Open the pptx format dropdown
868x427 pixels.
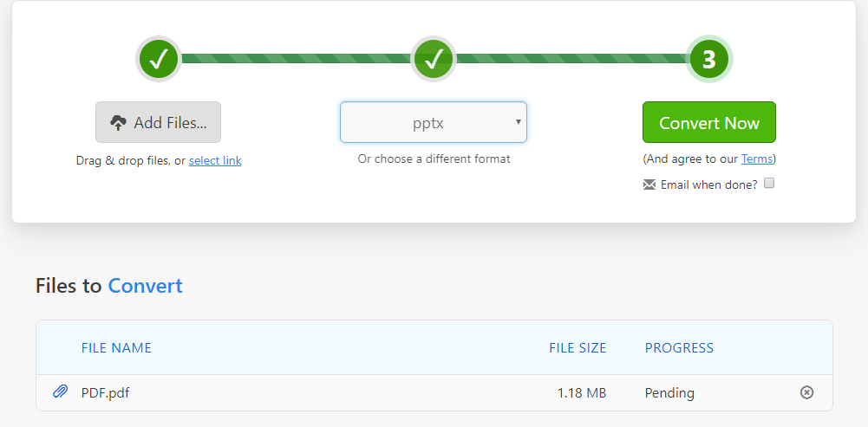(x=434, y=122)
